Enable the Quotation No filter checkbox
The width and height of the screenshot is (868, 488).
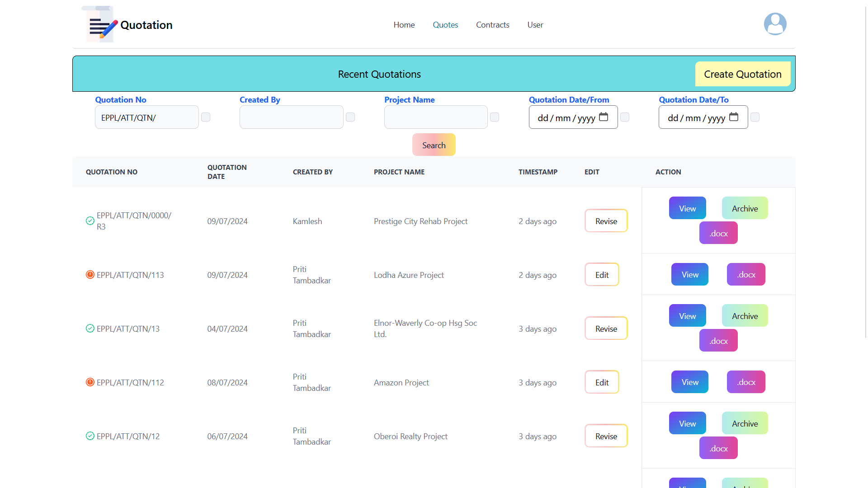pyautogui.click(x=206, y=117)
